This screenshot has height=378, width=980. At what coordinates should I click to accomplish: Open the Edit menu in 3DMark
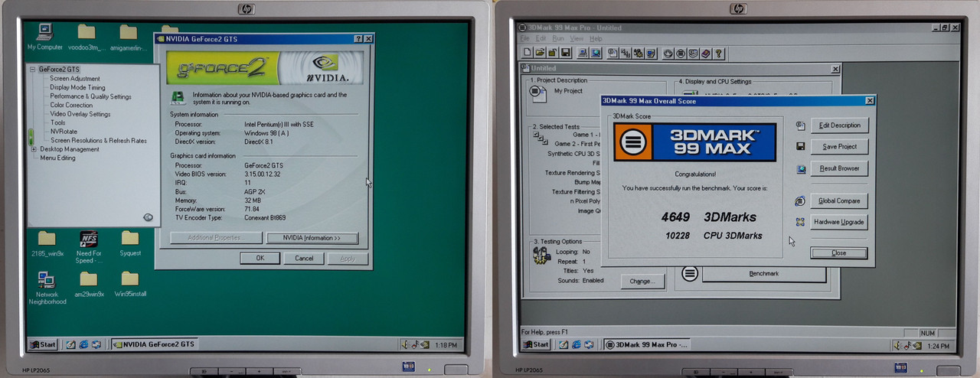tap(541, 39)
